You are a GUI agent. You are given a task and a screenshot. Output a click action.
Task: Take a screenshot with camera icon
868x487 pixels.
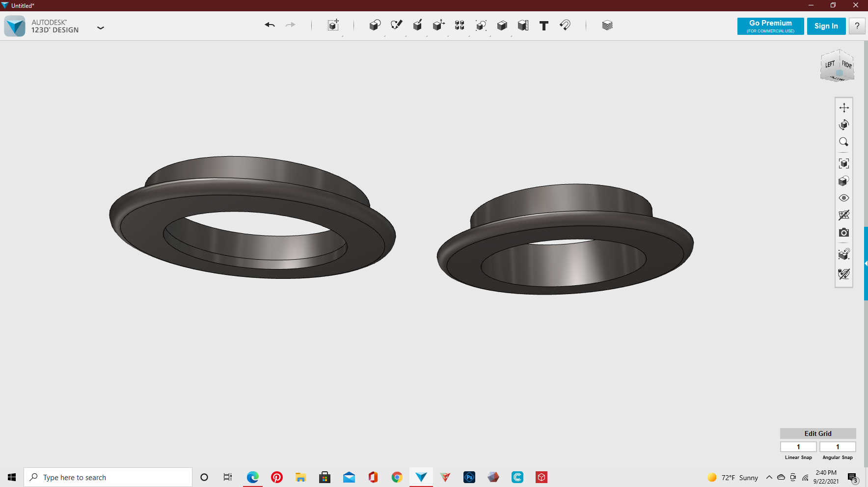click(843, 233)
